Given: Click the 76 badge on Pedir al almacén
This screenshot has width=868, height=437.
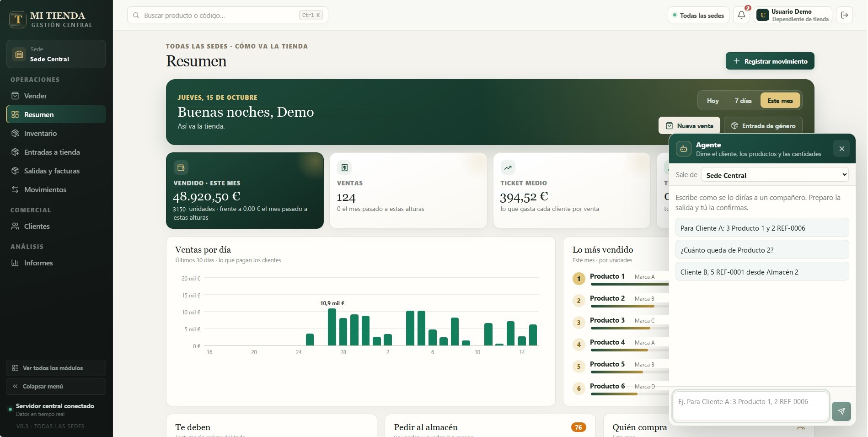Looking at the screenshot, I should click(x=578, y=427).
